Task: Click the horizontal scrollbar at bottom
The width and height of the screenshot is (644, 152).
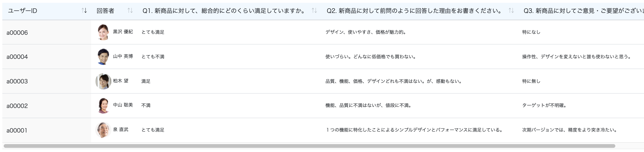Action: point(309,146)
